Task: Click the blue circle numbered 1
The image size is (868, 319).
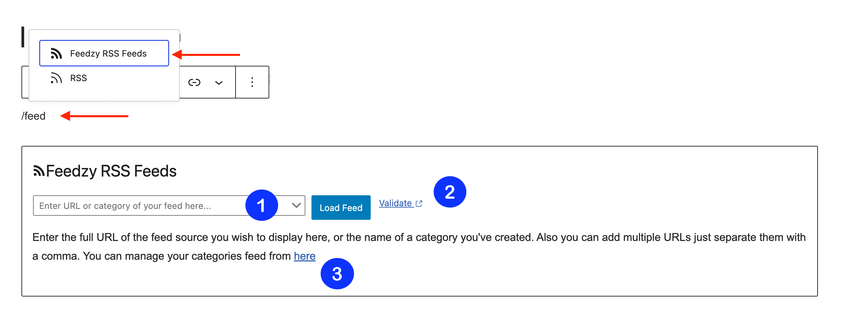Action: 261,205
